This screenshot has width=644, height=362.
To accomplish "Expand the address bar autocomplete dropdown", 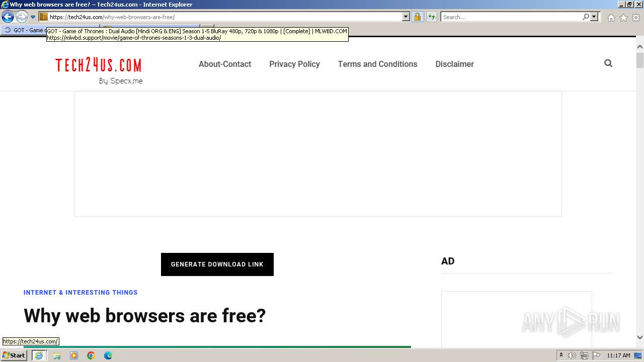I will point(406,17).
